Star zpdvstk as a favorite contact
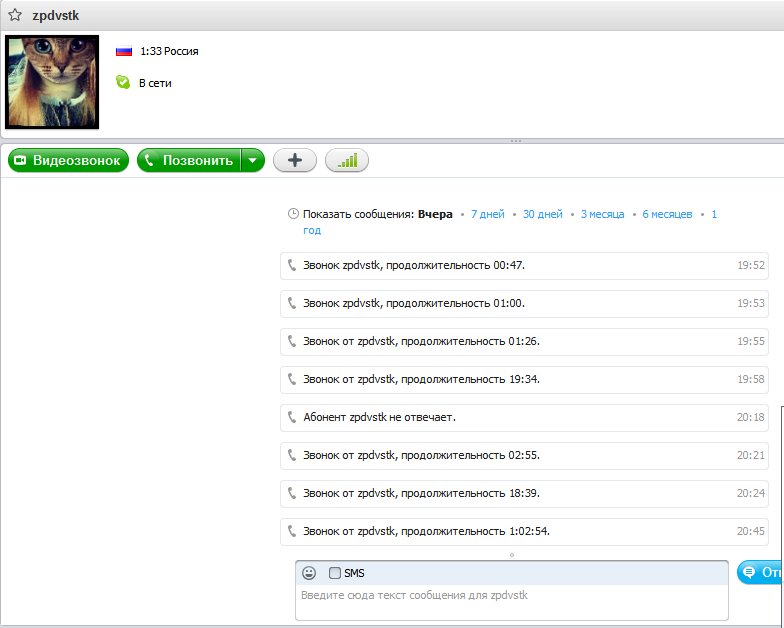The image size is (784, 628). pos(15,15)
